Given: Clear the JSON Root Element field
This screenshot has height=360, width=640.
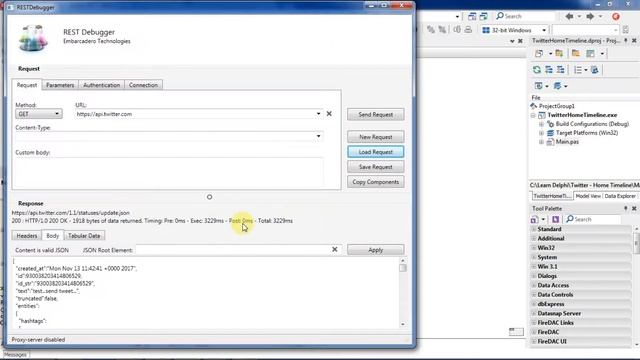Looking at the screenshot, I should pos(335,249).
